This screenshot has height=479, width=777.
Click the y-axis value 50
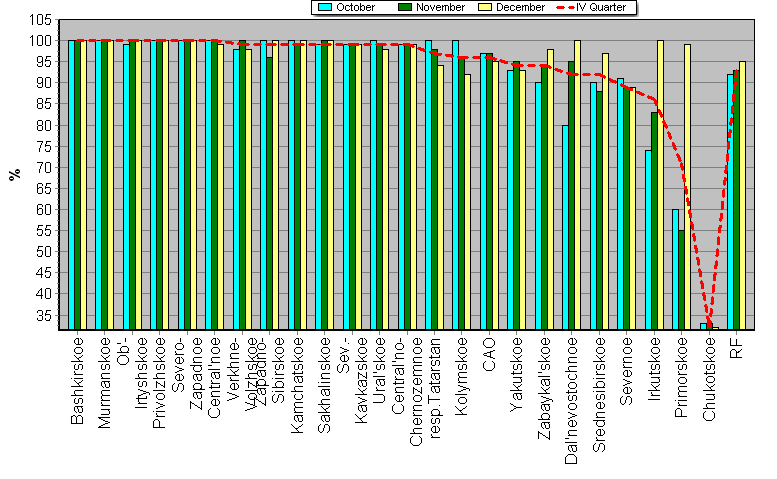pyautogui.click(x=43, y=252)
